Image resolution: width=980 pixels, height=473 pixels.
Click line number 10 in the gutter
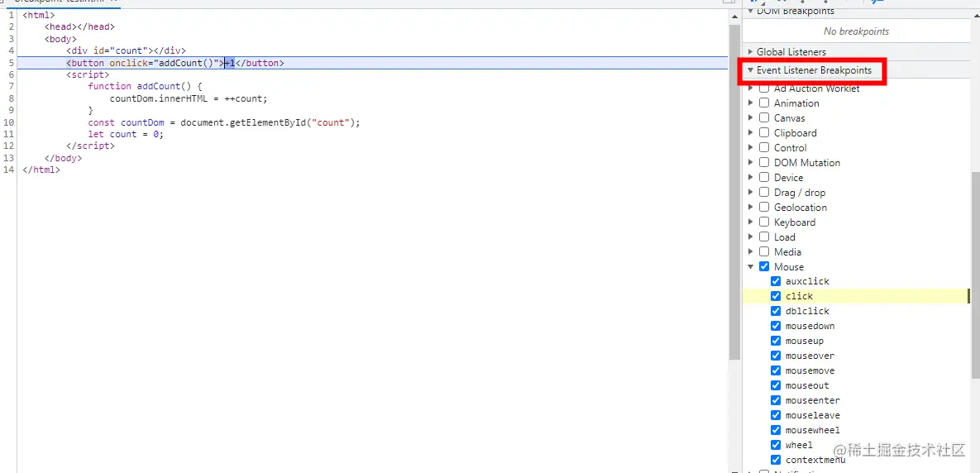tap(9, 122)
